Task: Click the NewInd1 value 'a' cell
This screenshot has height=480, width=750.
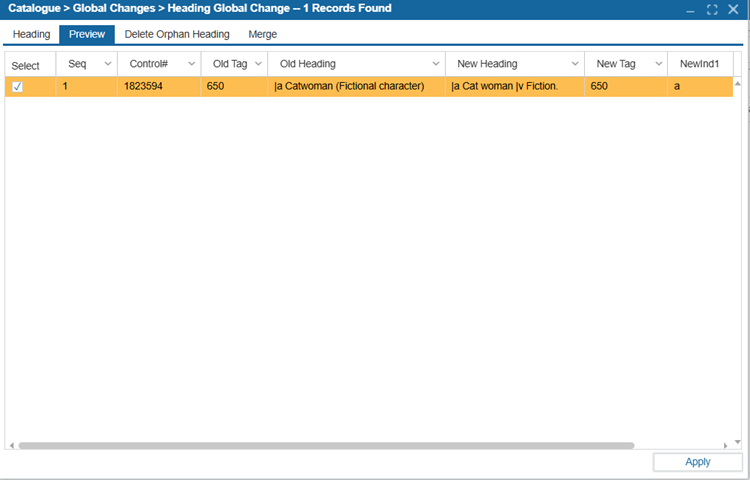Action: point(700,87)
